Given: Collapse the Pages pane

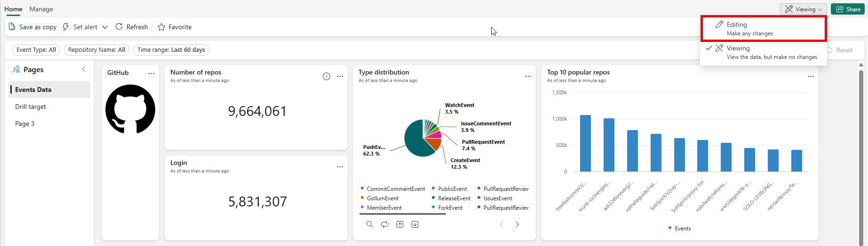Looking at the screenshot, I should (84, 69).
